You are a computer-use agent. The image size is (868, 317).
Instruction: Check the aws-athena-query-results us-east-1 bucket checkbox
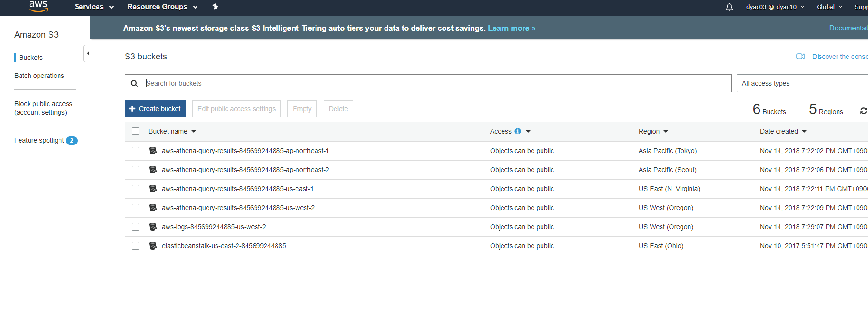[x=136, y=189]
